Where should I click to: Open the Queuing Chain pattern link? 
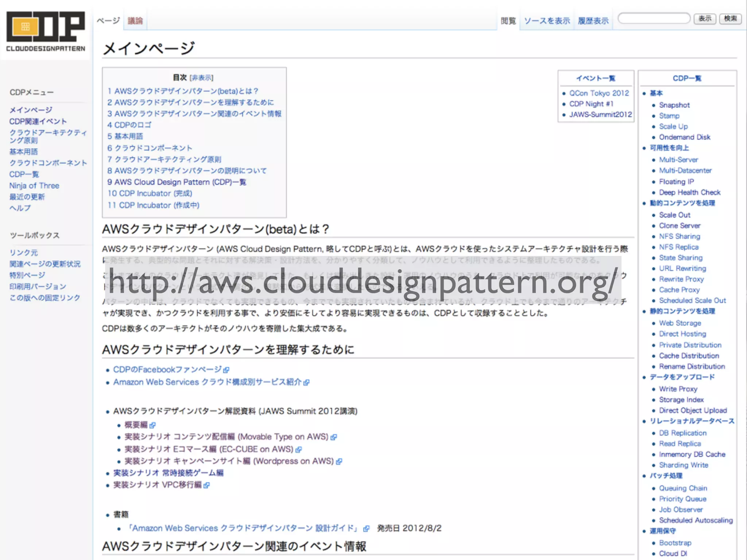683,488
